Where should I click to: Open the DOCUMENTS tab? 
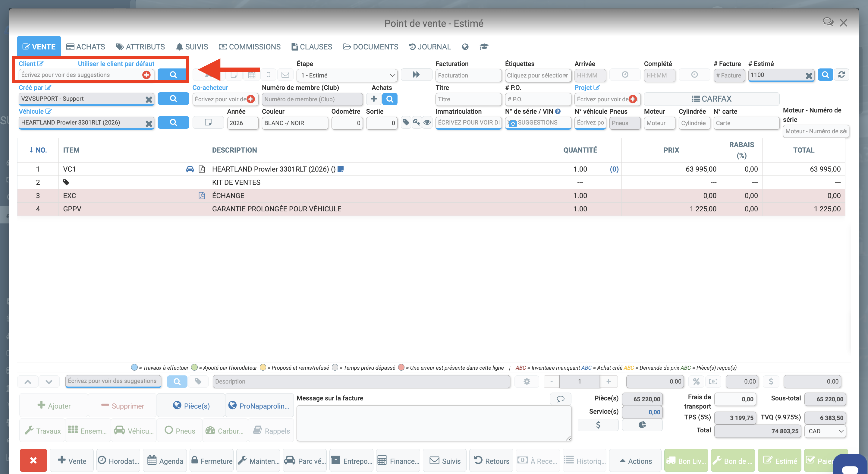371,47
